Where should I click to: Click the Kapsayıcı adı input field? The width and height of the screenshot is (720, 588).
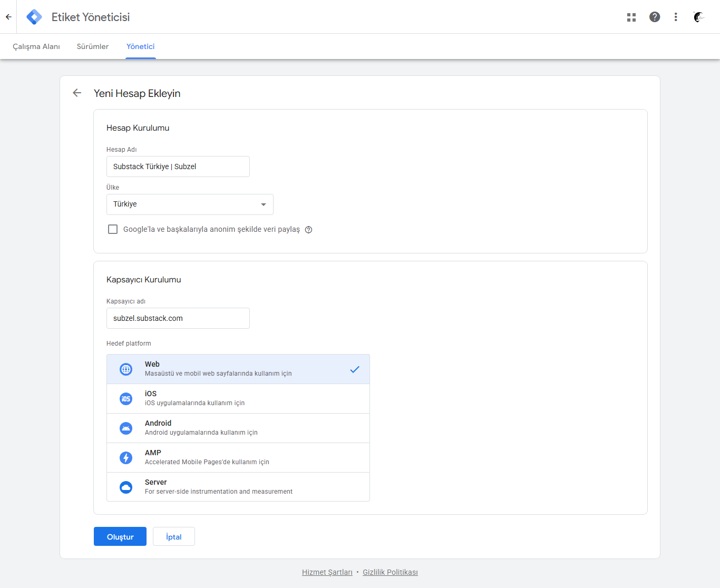coord(178,318)
